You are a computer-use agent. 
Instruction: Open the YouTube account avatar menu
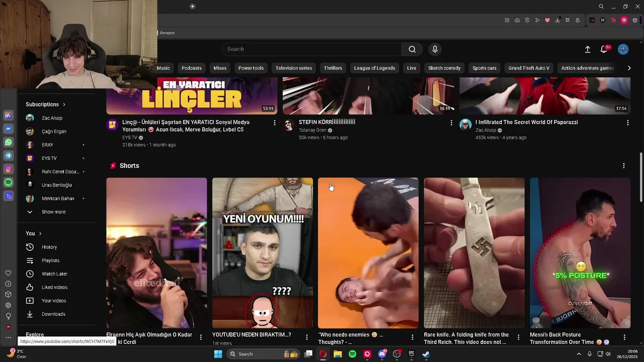623,49
